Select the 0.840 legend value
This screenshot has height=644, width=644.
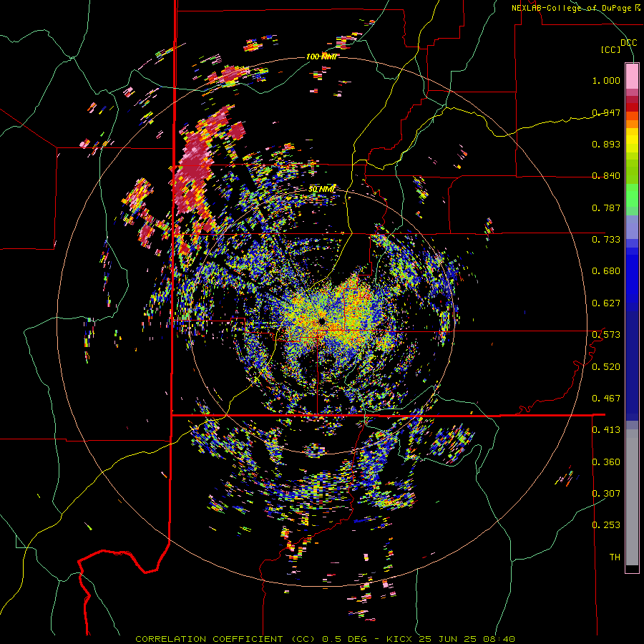pyautogui.click(x=606, y=176)
